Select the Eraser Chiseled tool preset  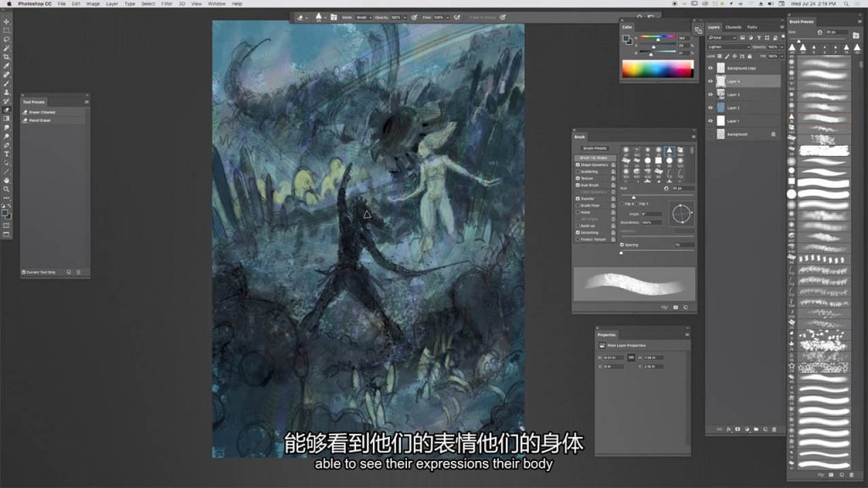pyautogui.click(x=53, y=112)
